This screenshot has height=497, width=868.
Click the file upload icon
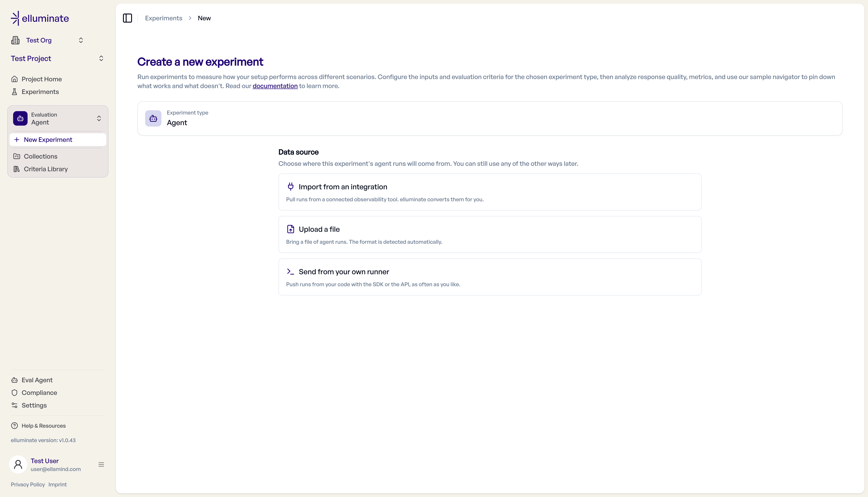pyautogui.click(x=291, y=229)
